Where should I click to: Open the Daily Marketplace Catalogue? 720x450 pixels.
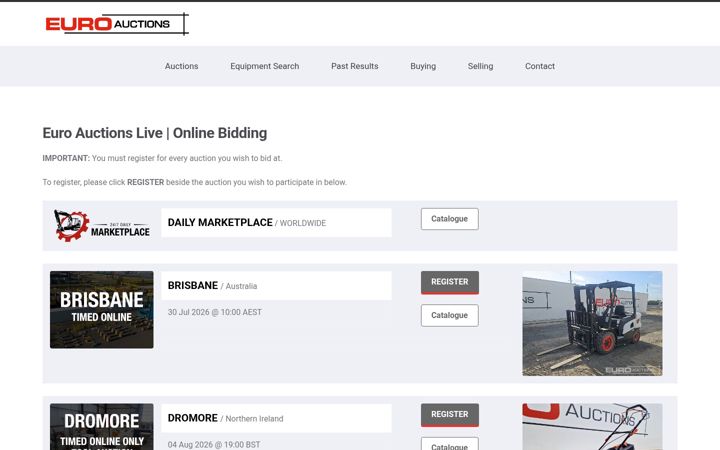[x=450, y=219]
